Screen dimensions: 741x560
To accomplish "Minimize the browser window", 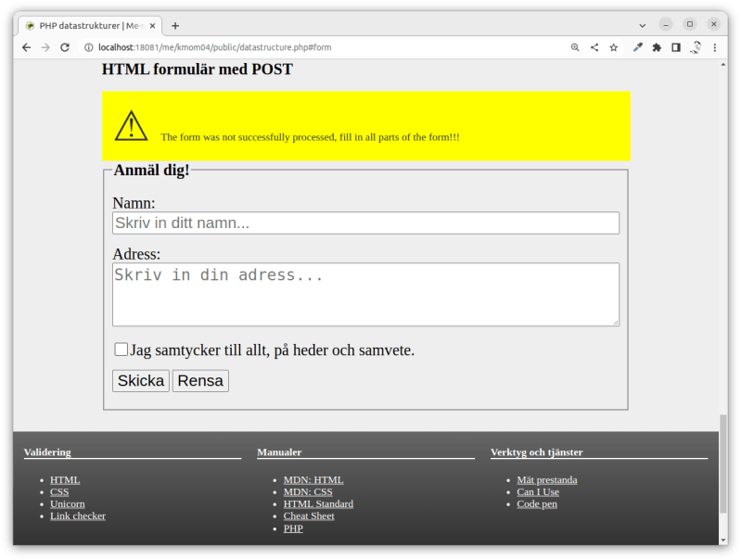I will point(666,24).
